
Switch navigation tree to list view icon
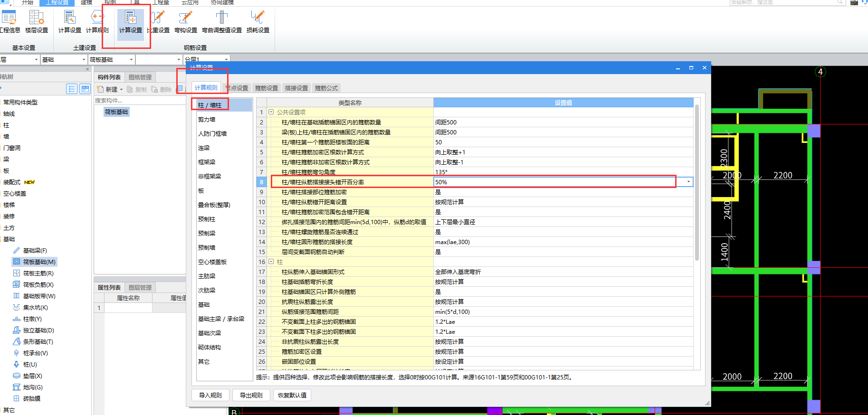point(72,89)
